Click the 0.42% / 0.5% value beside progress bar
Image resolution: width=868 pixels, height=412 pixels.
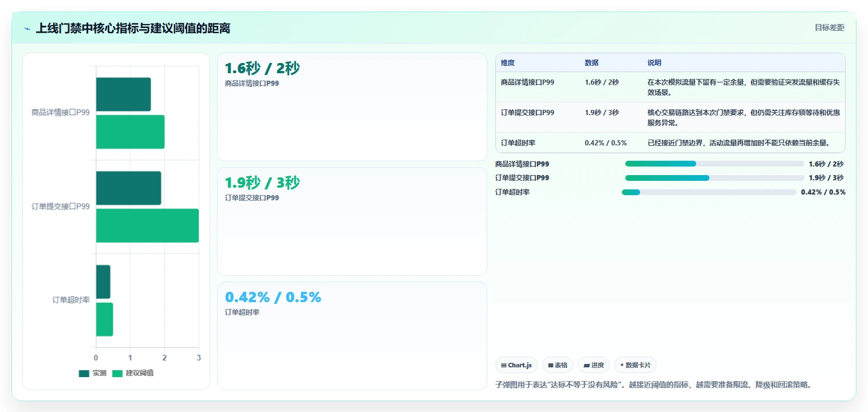coord(823,192)
